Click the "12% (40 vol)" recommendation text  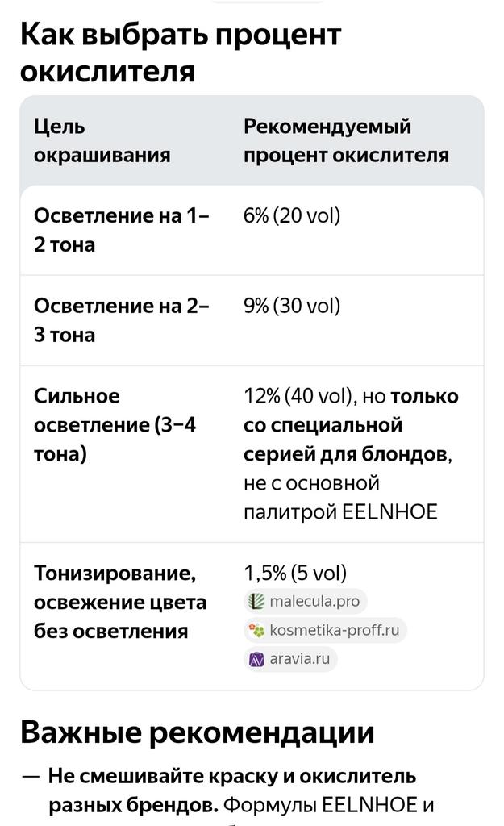298,396
